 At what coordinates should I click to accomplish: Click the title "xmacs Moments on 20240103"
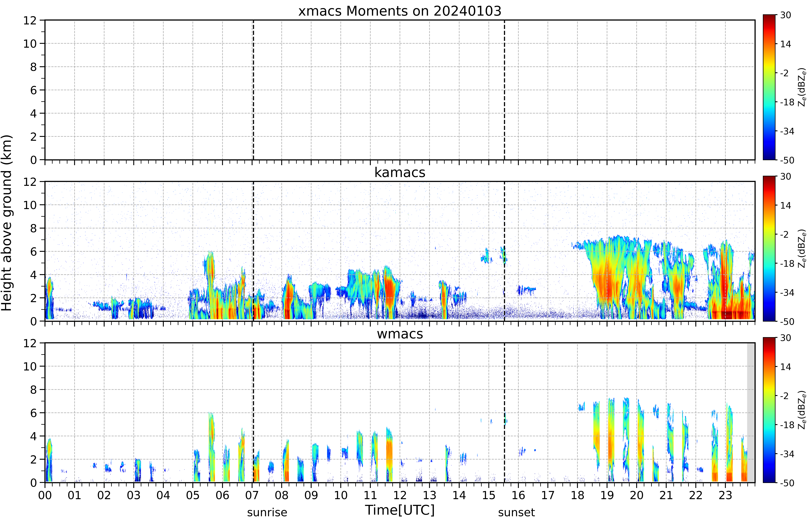400,11
